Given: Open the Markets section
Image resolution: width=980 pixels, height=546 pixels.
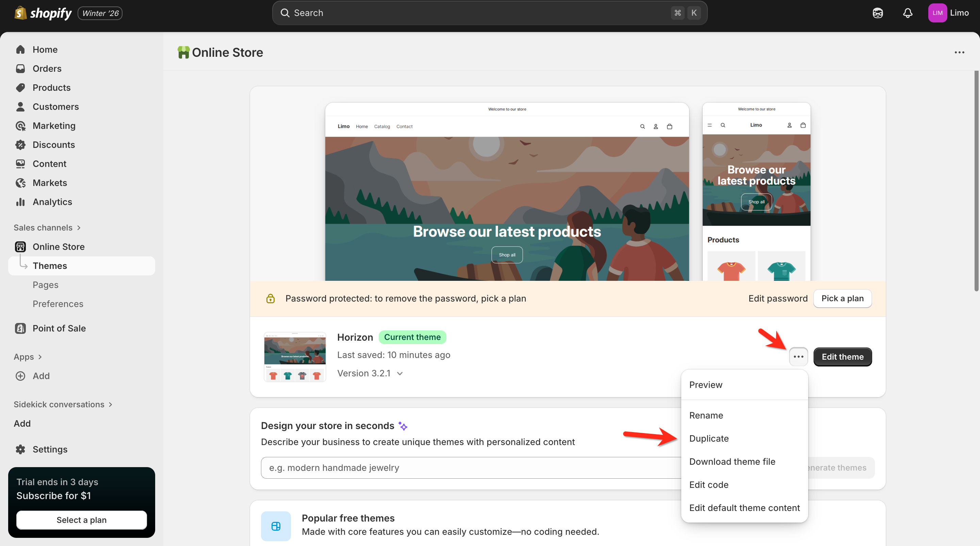Looking at the screenshot, I should point(49,183).
